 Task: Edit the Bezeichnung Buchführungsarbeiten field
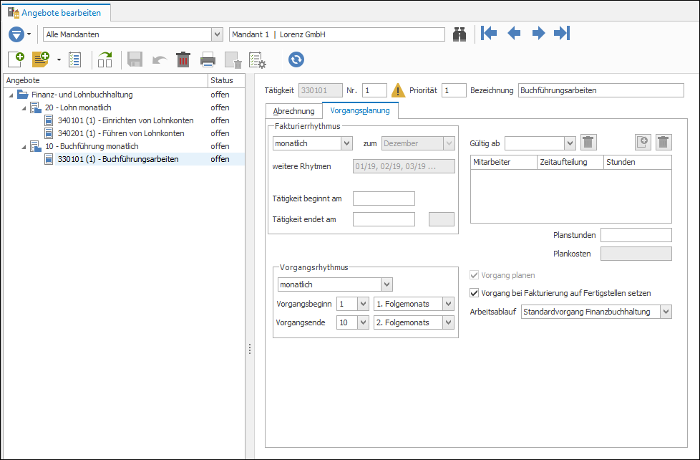[x=601, y=90]
